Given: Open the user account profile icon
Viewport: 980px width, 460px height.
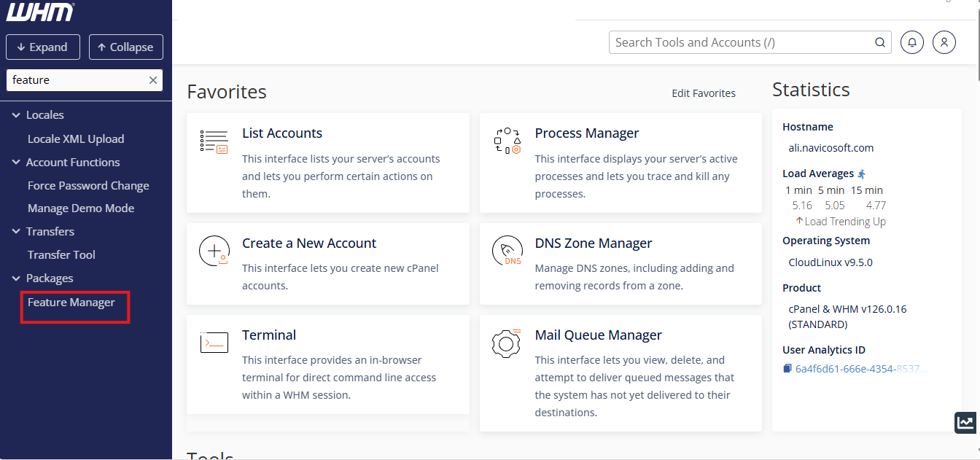Looking at the screenshot, I should point(944,42).
